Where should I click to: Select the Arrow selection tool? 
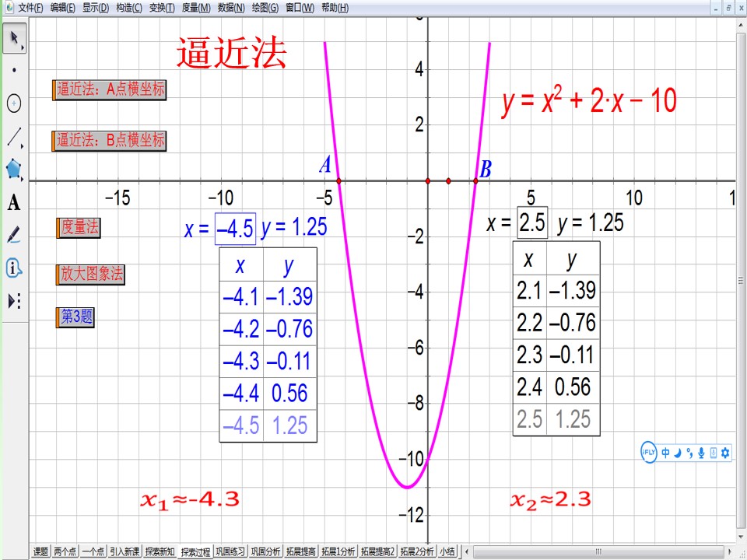pyautogui.click(x=14, y=38)
